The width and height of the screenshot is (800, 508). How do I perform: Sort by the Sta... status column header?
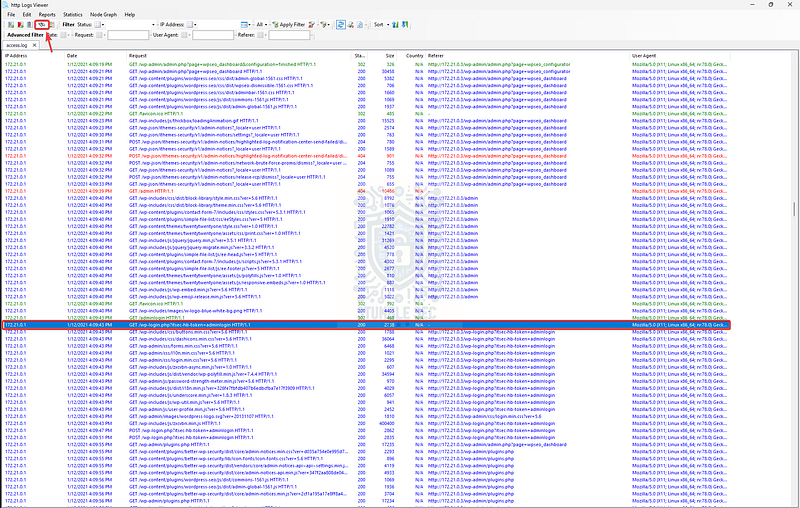[x=359, y=56]
